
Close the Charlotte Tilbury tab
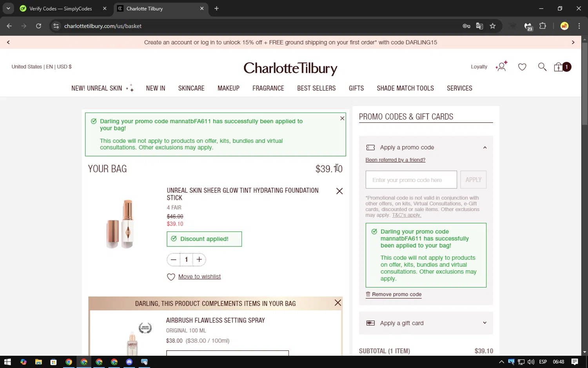coord(202,8)
